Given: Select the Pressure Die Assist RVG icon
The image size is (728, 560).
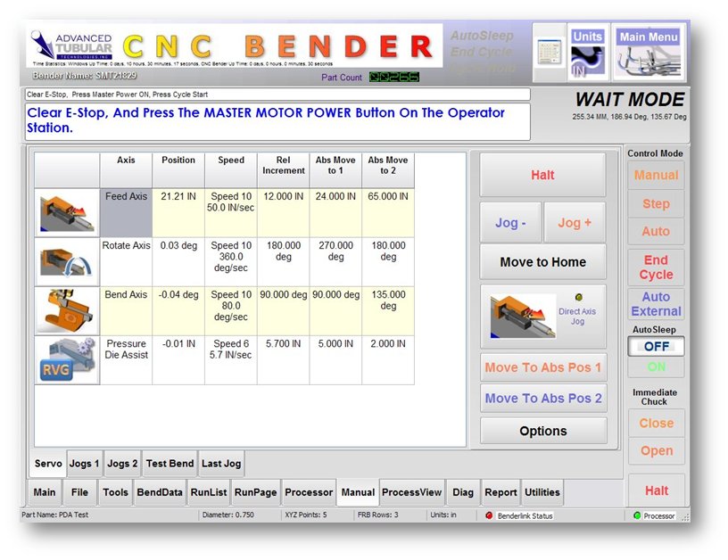Looking at the screenshot, I should tap(67, 359).
